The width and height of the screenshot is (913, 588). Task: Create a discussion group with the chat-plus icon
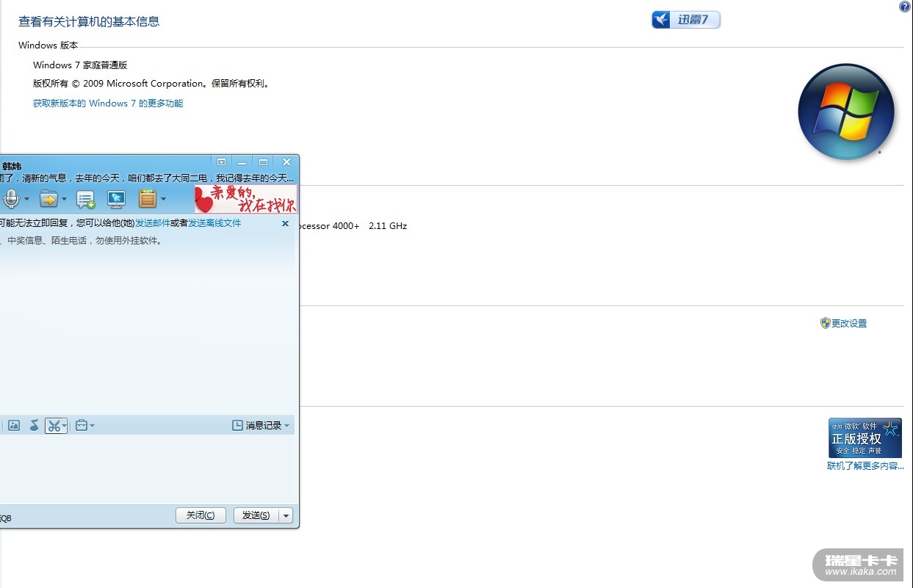86,199
